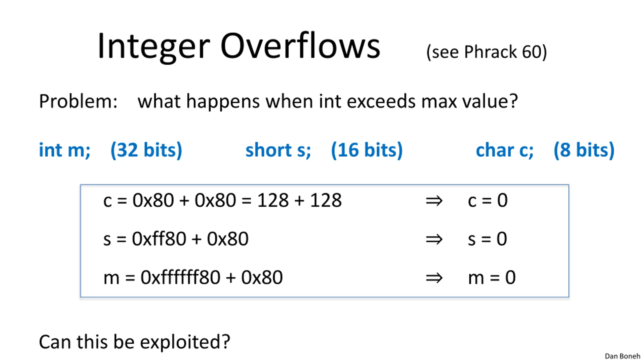The width and height of the screenshot is (644, 362).
Task: Click the blue "(32 bits)" text
Action: click(146, 150)
